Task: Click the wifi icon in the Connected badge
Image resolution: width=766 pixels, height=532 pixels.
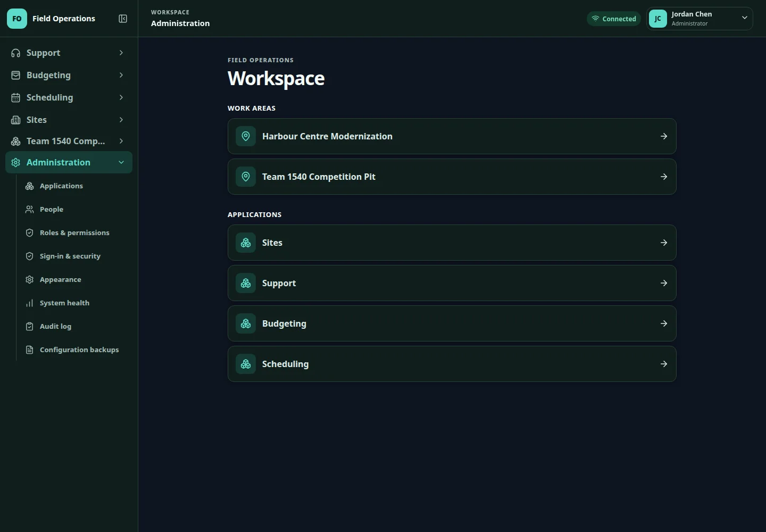Action: pos(595,19)
